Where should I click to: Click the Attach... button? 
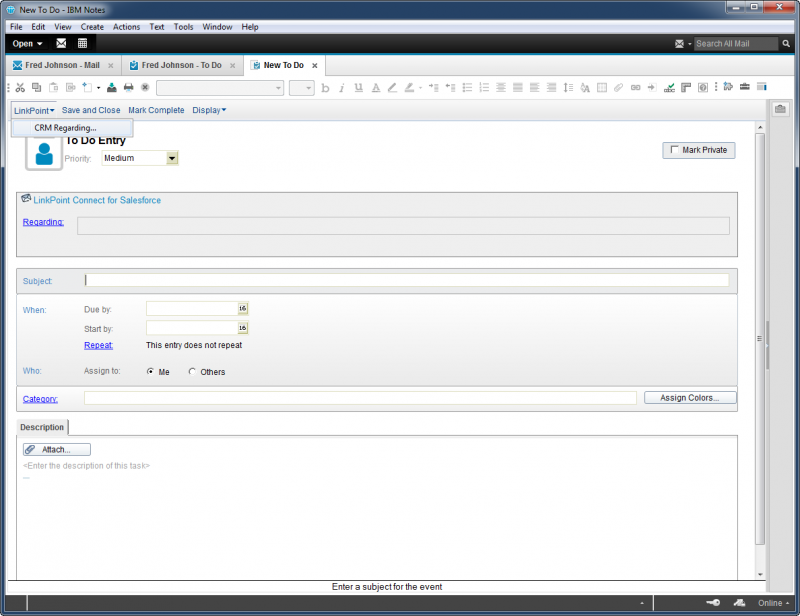click(57, 450)
